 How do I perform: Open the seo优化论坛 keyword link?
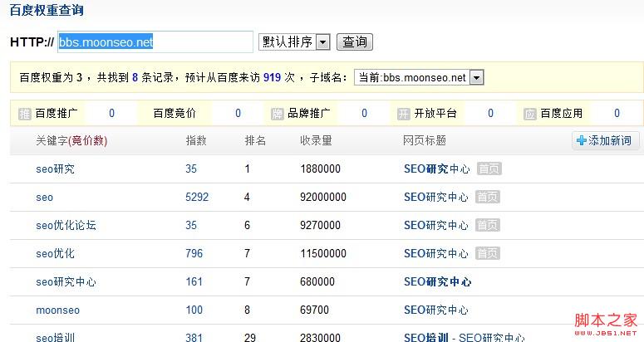[66, 225]
